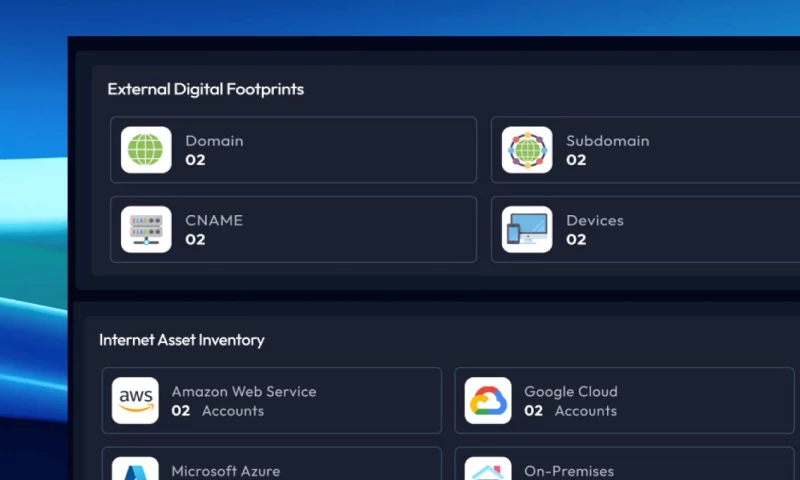The image size is (800, 480).
Task: Click the green globe Domain icon
Action: point(146,150)
